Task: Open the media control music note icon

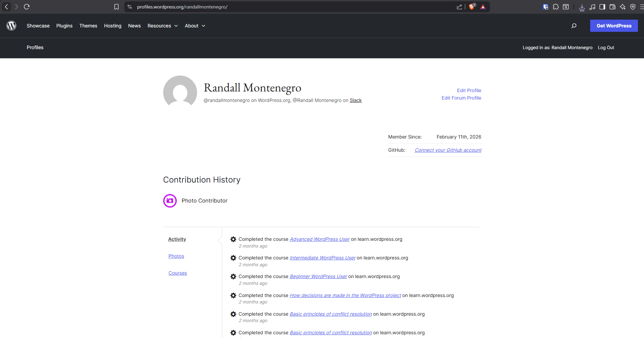Action: [592, 7]
